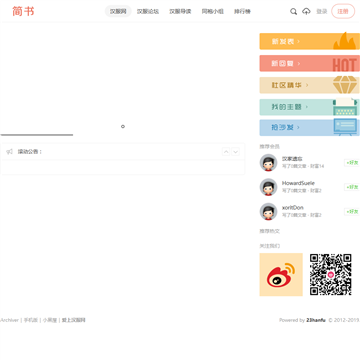
Task: Show next announcement with down chevron
Action: [x=235, y=152]
